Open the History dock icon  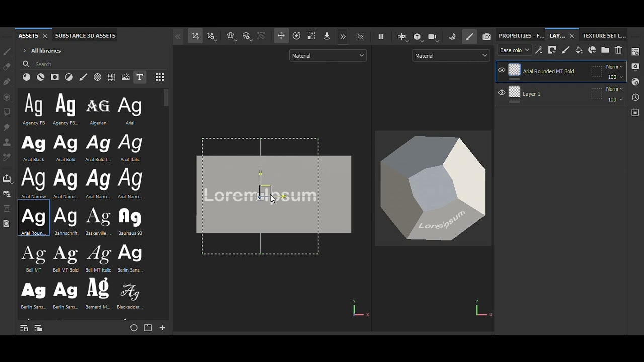635,97
